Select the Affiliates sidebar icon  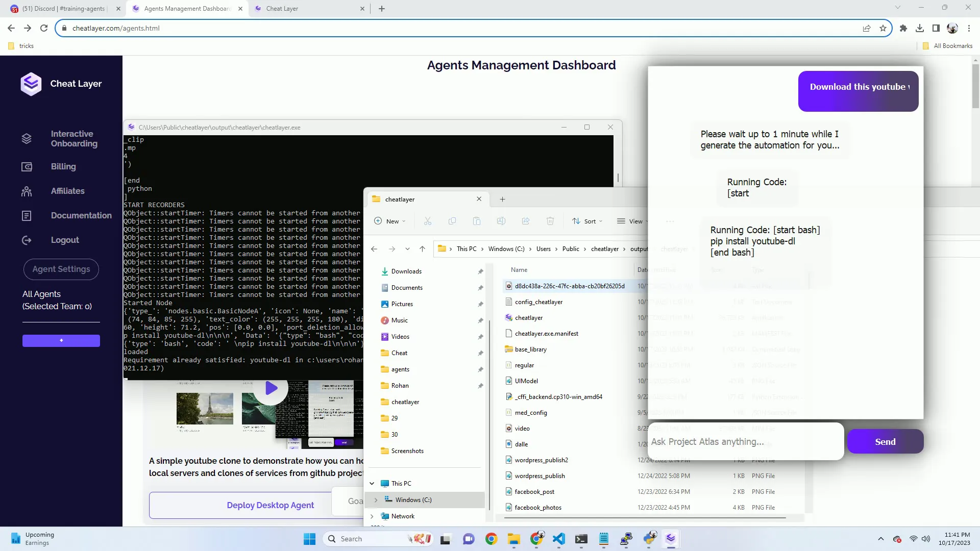[26, 191]
